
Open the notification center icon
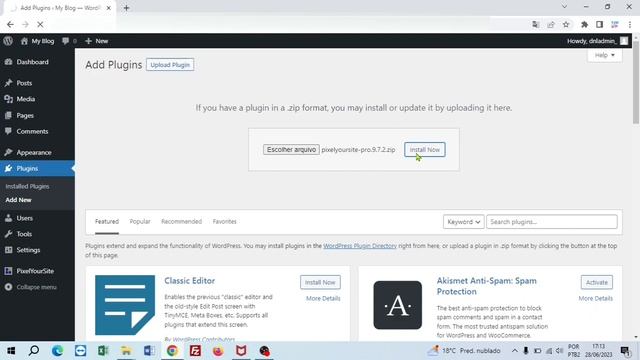[624, 351]
